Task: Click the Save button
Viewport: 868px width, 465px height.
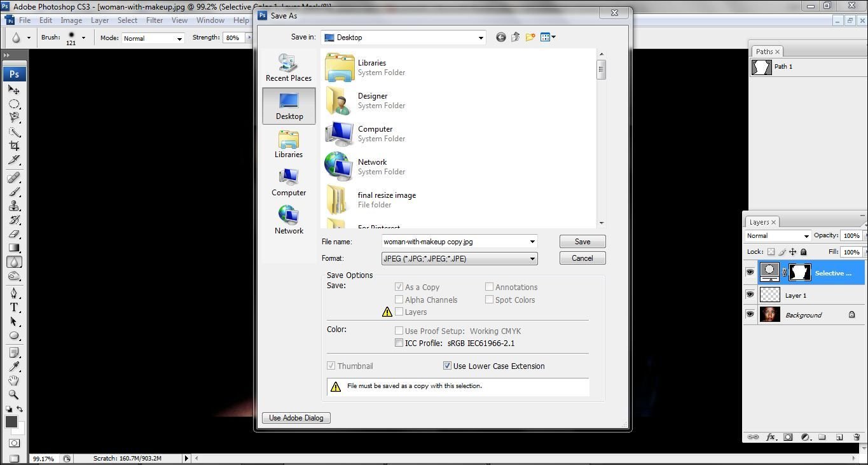Action: pyautogui.click(x=582, y=242)
